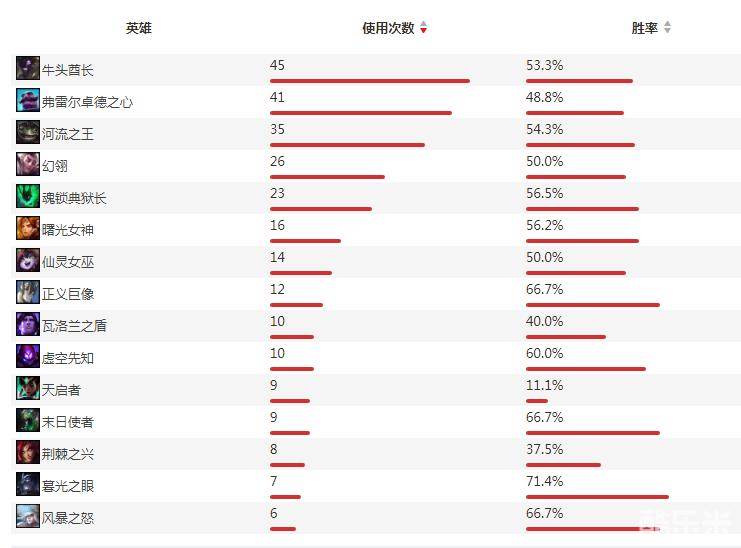Click the 荆棘之兴 37.5% win rate value
Viewport: 741px width, 548px height.
(x=544, y=450)
